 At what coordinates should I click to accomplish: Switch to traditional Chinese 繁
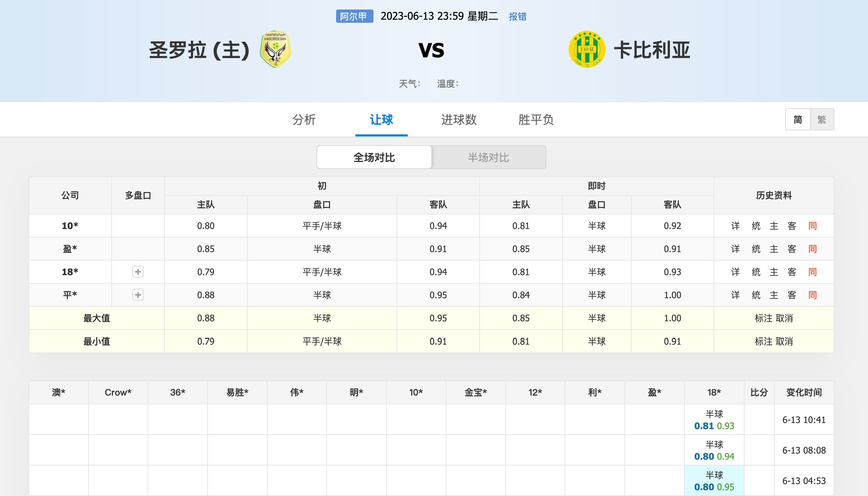(x=822, y=119)
